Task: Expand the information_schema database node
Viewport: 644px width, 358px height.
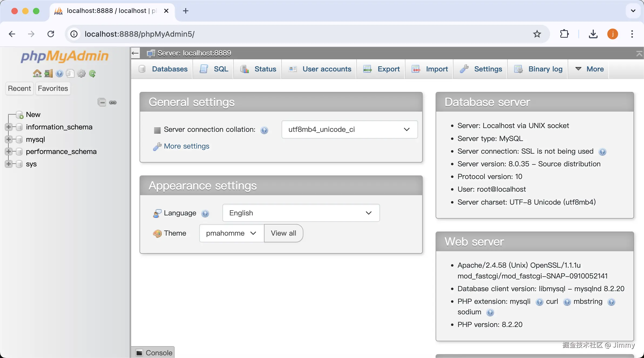Action: (x=9, y=127)
